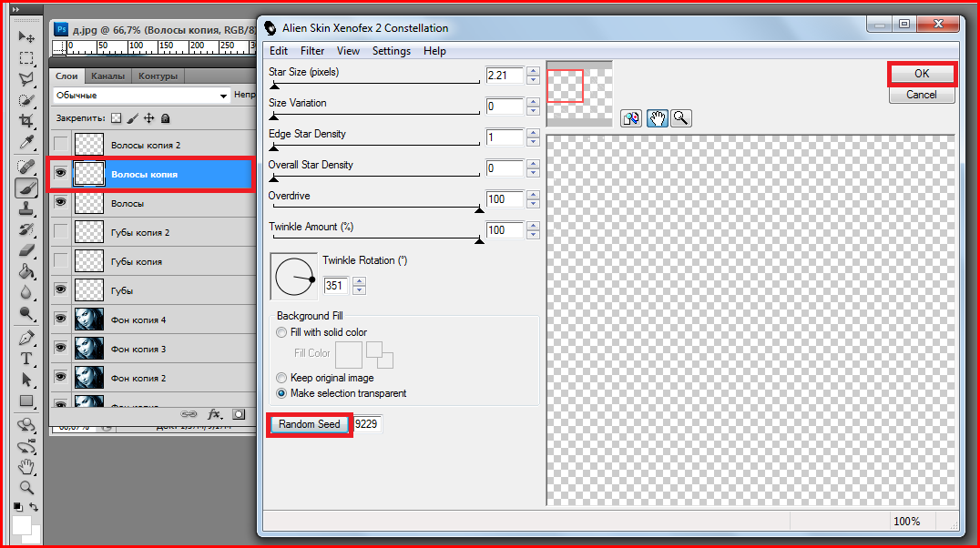Screen dimensions: 980x548
Task: Decrease Size Variation with down arrow
Action: (533, 110)
